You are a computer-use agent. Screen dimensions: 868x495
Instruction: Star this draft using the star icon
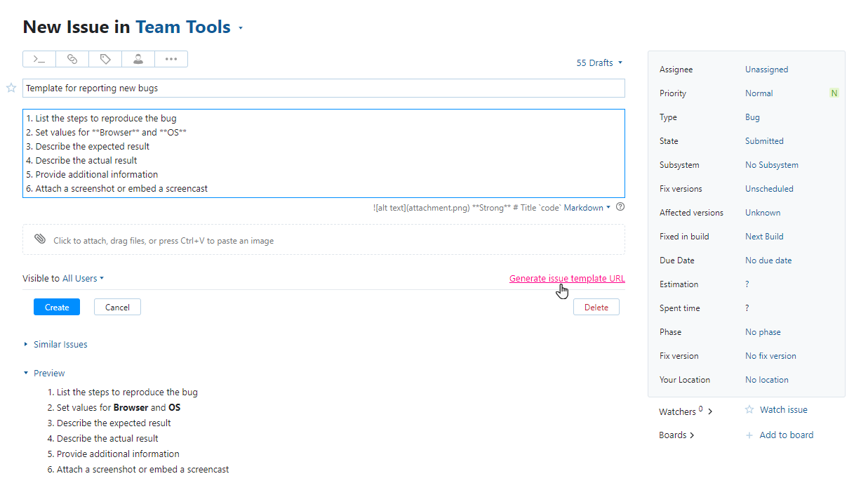pos(11,87)
